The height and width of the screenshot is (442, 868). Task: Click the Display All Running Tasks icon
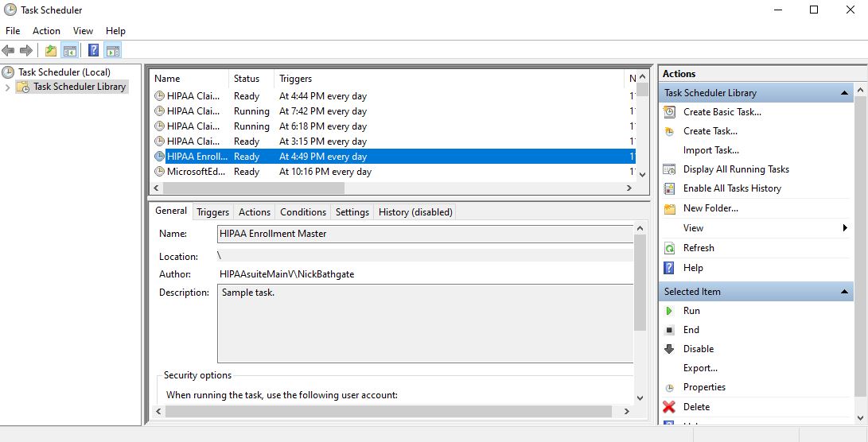(x=669, y=169)
